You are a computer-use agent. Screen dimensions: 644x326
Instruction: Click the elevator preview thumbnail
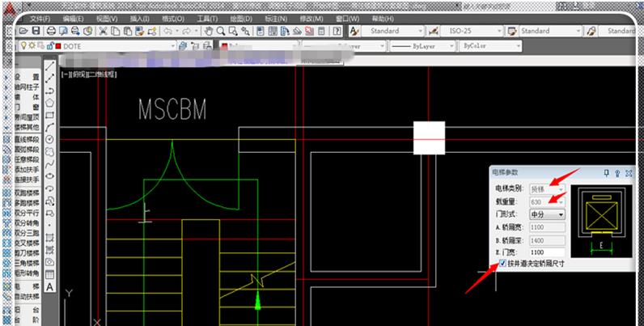point(601,222)
